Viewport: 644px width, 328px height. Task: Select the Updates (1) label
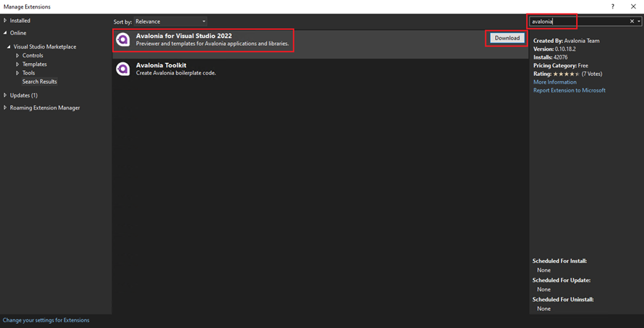pyautogui.click(x=24, y=95)
